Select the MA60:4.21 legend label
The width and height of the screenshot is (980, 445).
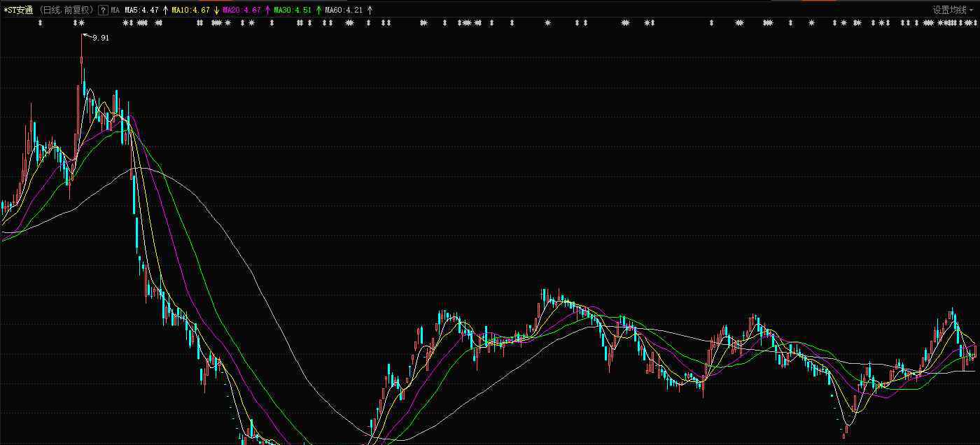click(x=344, y=10)
